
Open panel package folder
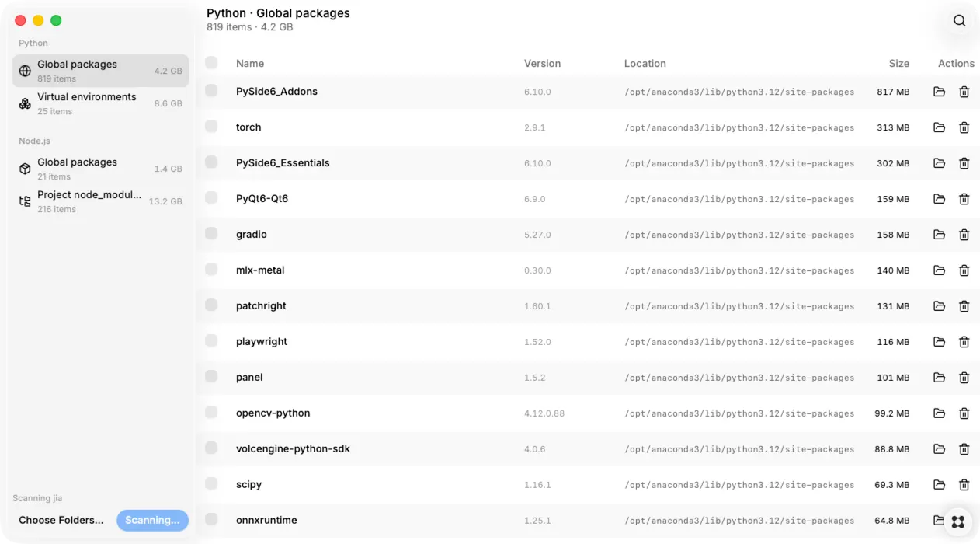point(939,378)
